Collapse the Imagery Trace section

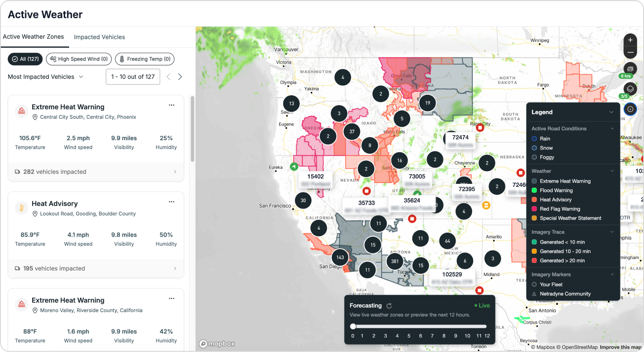(x=612, y=232)
